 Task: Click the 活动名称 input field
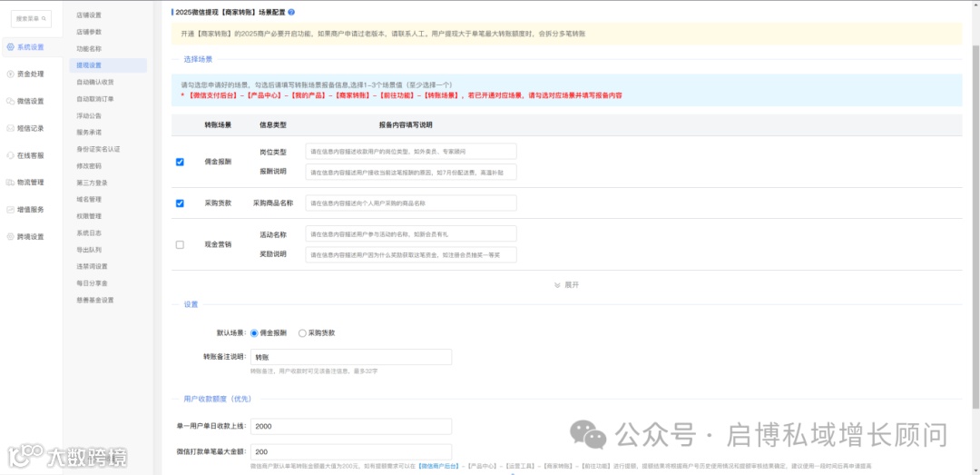(411, 233)
